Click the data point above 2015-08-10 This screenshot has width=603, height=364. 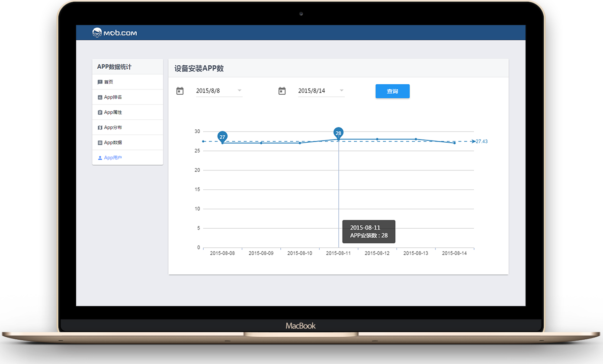pos(300,143)
